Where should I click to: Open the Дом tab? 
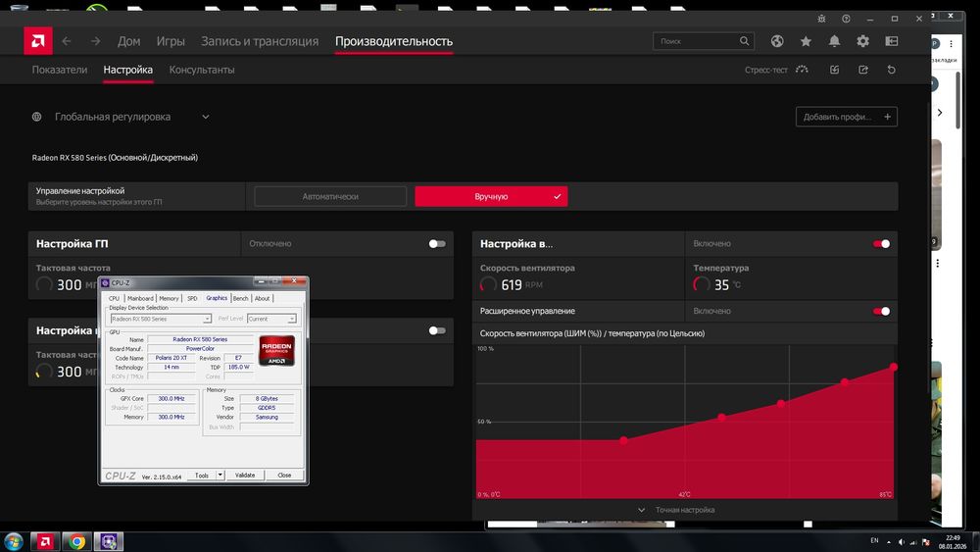(x=128, y=41)
